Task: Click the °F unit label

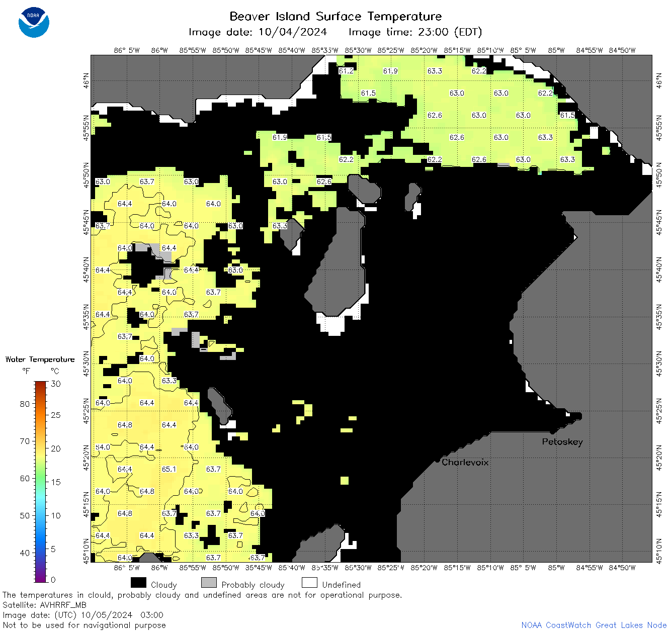Action: pyautogui.click(x=26, y=371)
